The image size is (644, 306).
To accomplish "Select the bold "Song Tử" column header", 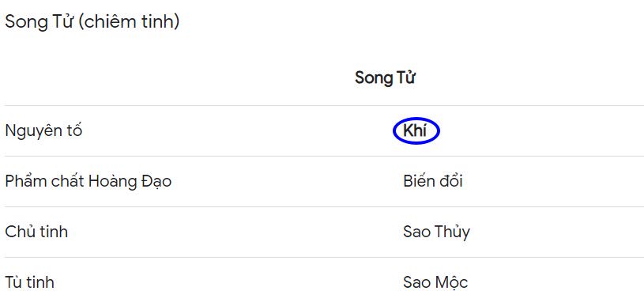I will click(x=385, y=77).
